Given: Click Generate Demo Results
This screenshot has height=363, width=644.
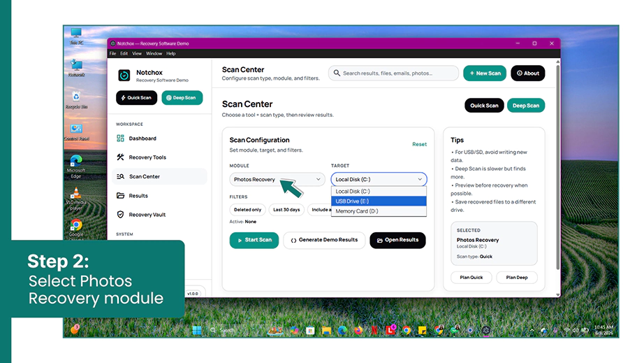Looking at the screenshot, I should coord(324,240).
